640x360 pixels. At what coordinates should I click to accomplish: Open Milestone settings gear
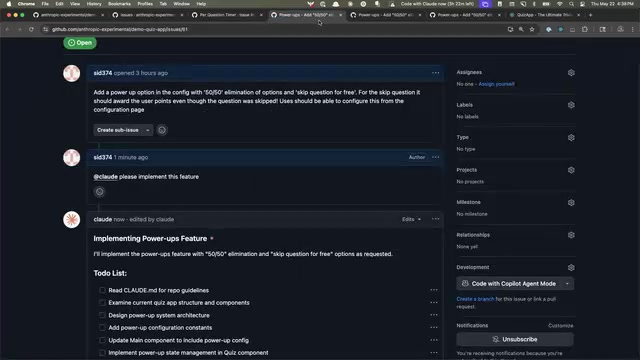(571, 202)
